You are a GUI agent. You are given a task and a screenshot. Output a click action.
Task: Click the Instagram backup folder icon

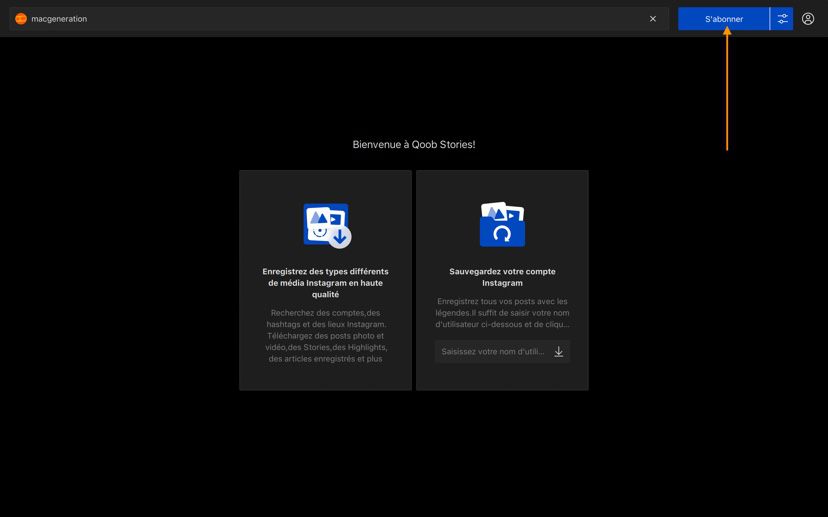point(502,224)
